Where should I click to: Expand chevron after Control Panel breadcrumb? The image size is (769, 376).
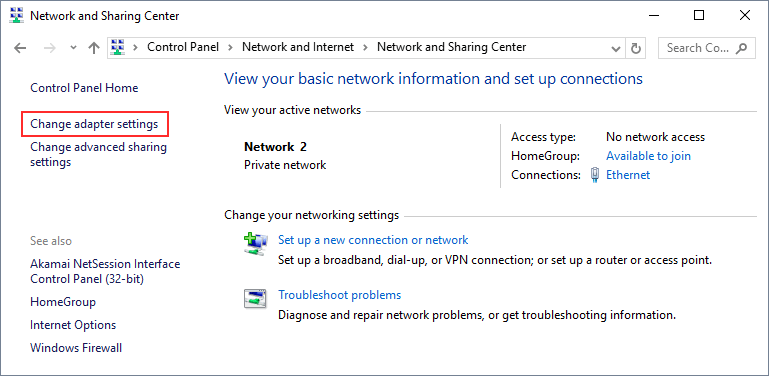click(x=231, y=48)
